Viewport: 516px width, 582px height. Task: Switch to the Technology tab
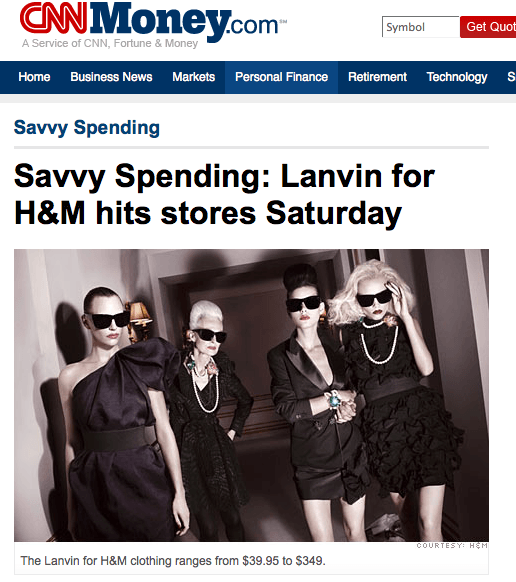(457, 77)
